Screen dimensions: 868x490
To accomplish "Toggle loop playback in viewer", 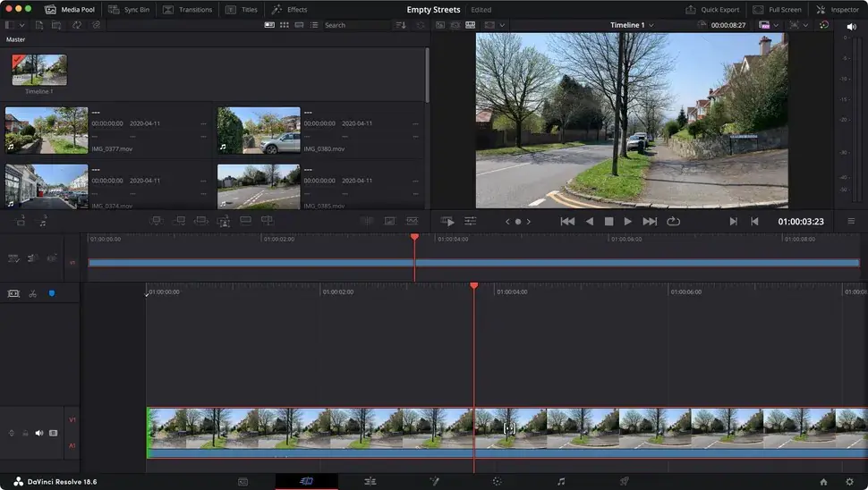I will tap(673, 221).
